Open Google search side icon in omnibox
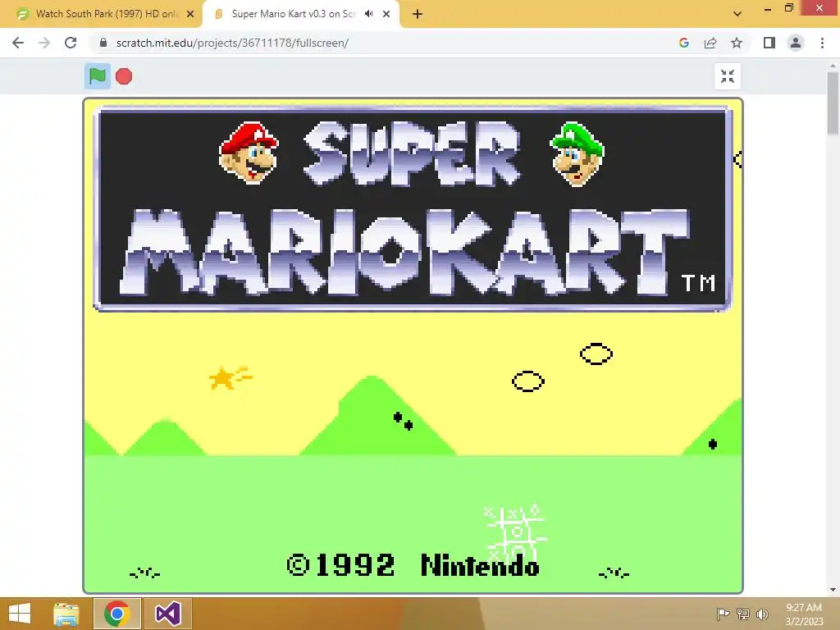 click(x=683, y=43)
